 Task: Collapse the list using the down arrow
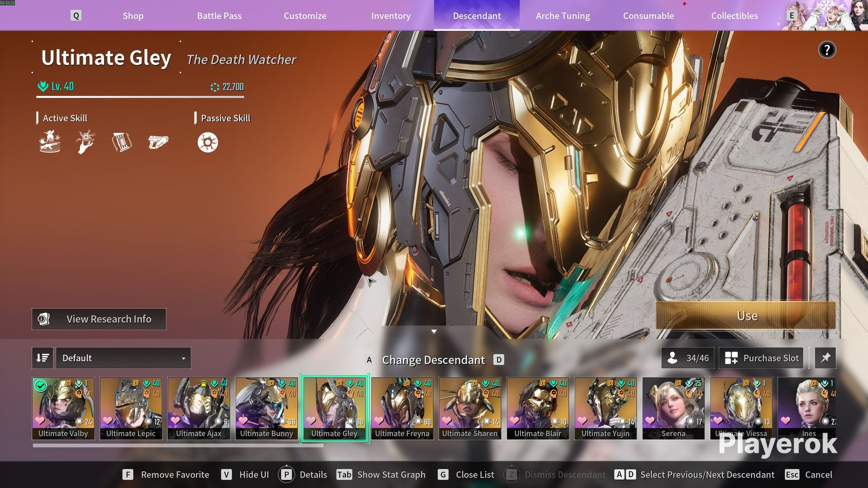pos(434,331)
